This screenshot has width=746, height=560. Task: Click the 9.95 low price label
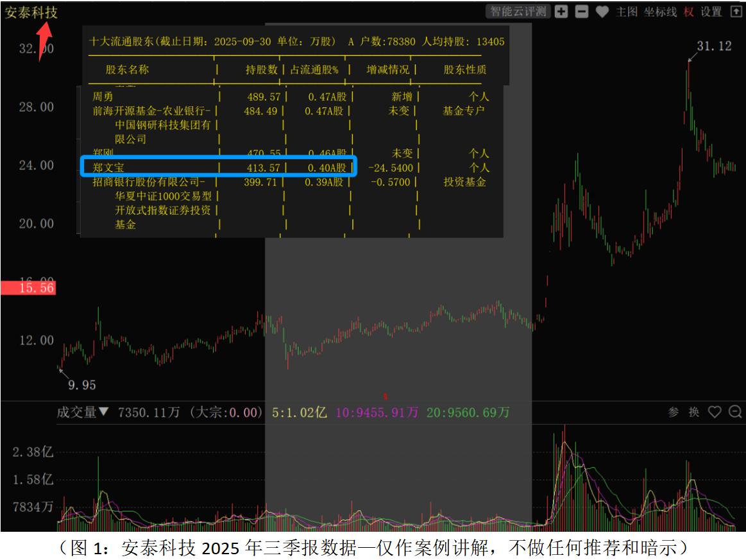(x=81, y=385)
